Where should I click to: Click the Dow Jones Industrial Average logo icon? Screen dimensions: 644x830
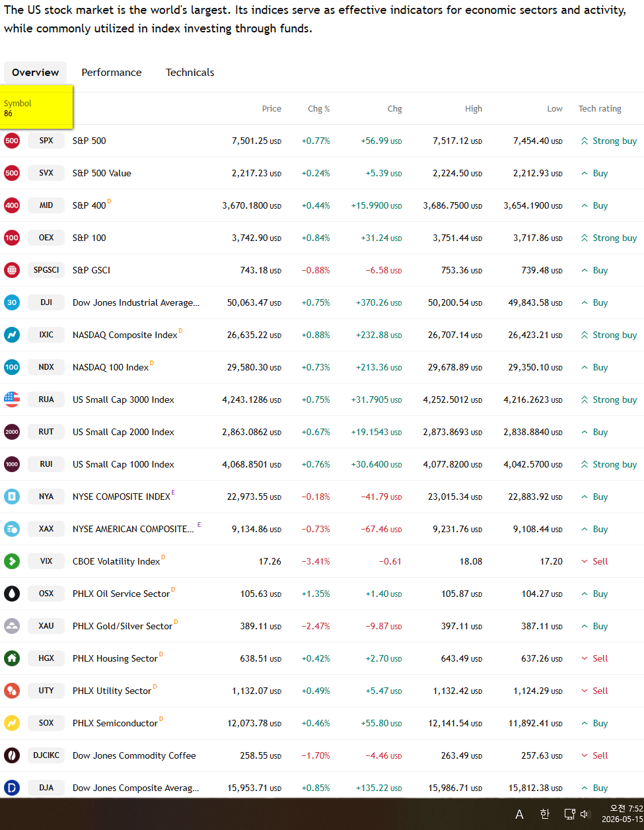(12, 302)
